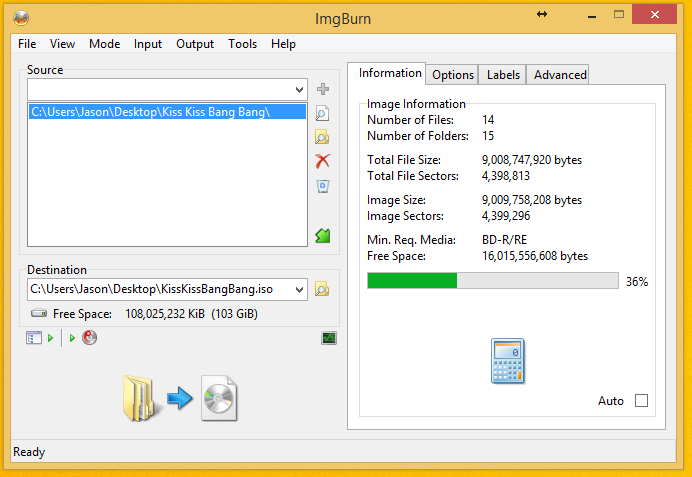Click the ImgBurn title bar app icon

[21, 18]
